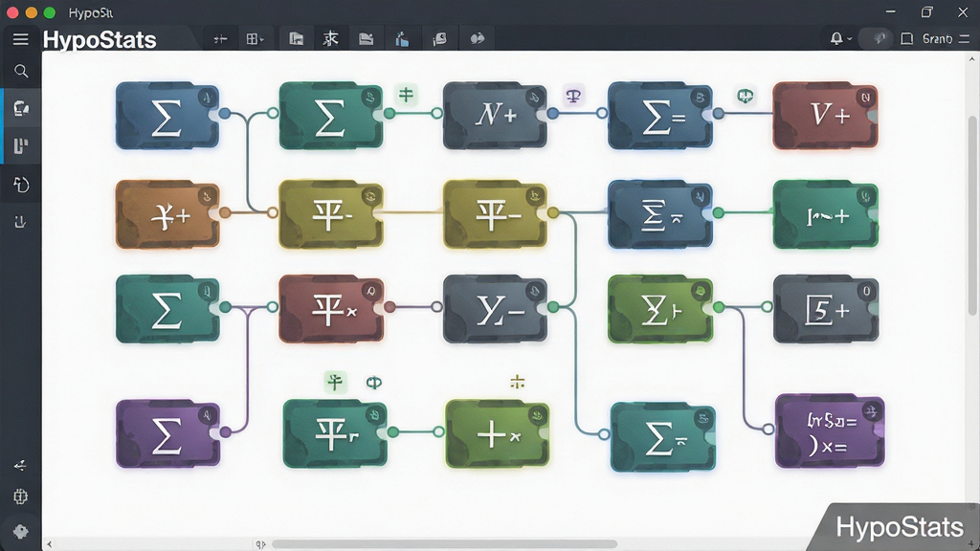
Task: Click the stacked copies toolbar icon
Action: point(439,39)
